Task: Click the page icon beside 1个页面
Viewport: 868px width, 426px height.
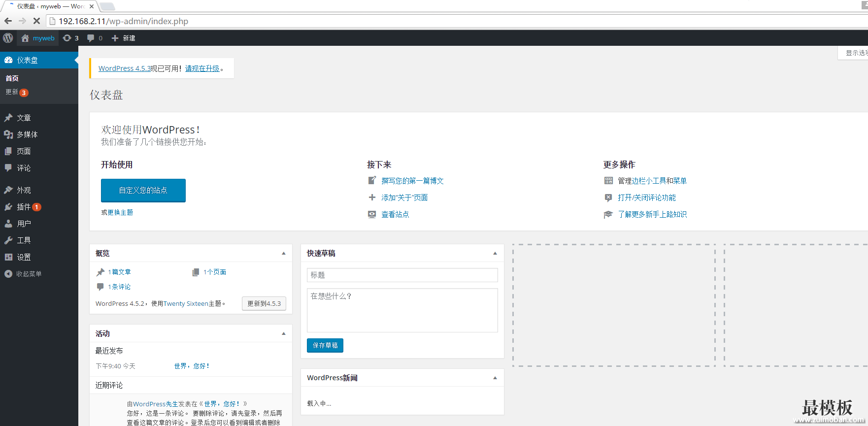Action: point(196,272)
